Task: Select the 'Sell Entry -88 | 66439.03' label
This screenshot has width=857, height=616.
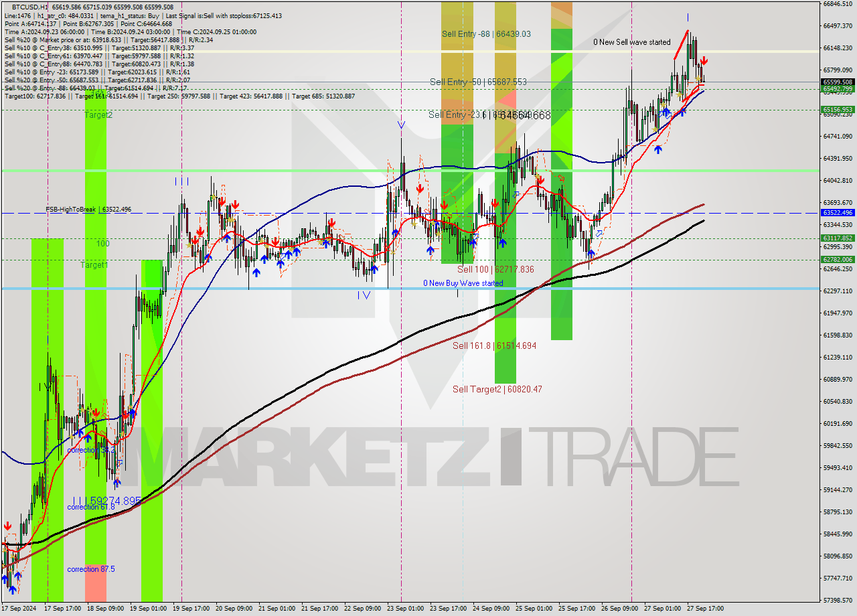Action: click(x=486, y=33)
